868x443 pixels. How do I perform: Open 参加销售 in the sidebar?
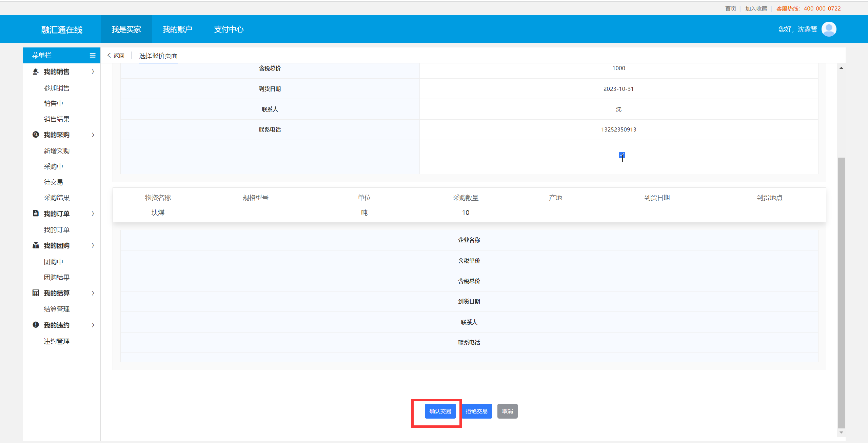(57, 88)
